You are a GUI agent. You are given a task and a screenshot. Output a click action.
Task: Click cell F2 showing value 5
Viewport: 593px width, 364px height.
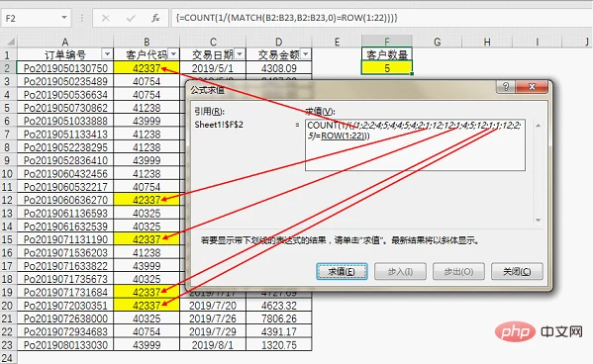point(387,68)
